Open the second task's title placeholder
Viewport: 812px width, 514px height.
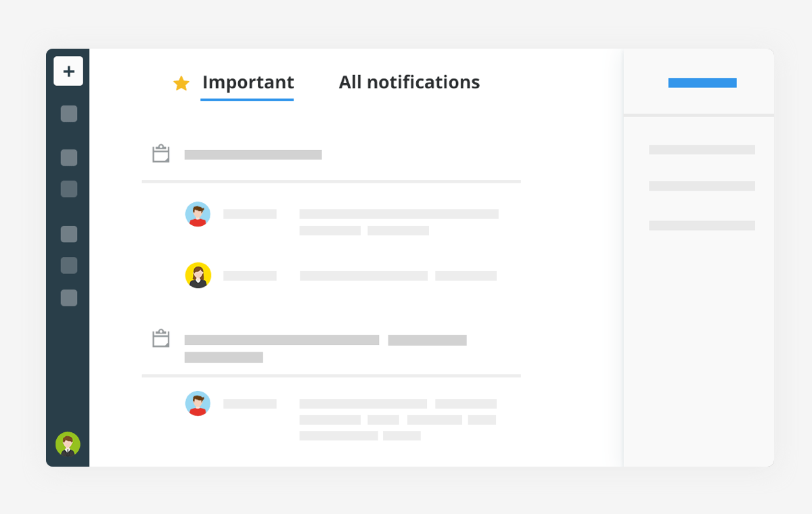coord(281,340)
